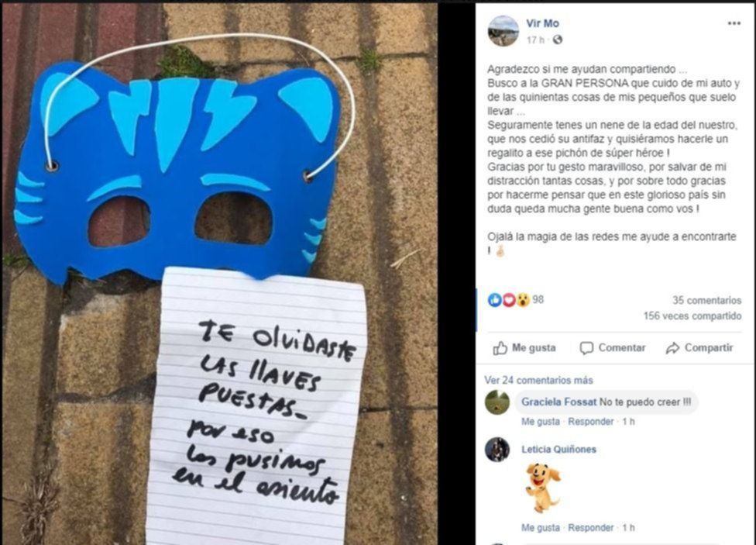
Task: Reply to Graciela Fossat's comment
Action: [x=590, y=422]
